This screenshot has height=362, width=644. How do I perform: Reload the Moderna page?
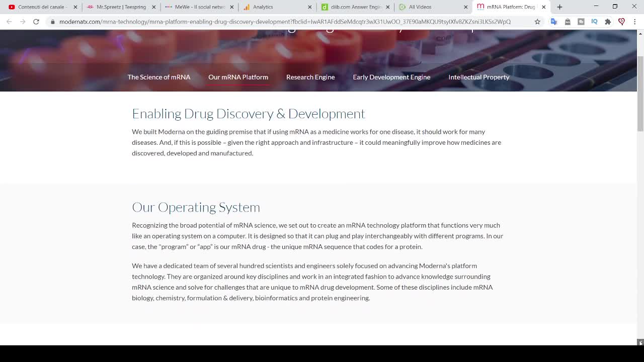[36, 22]
